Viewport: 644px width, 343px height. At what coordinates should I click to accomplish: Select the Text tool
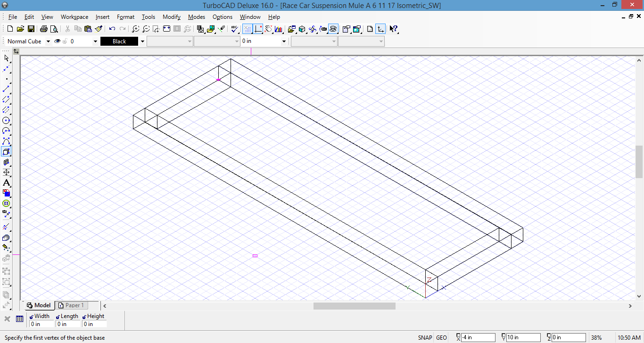[6, 183]
